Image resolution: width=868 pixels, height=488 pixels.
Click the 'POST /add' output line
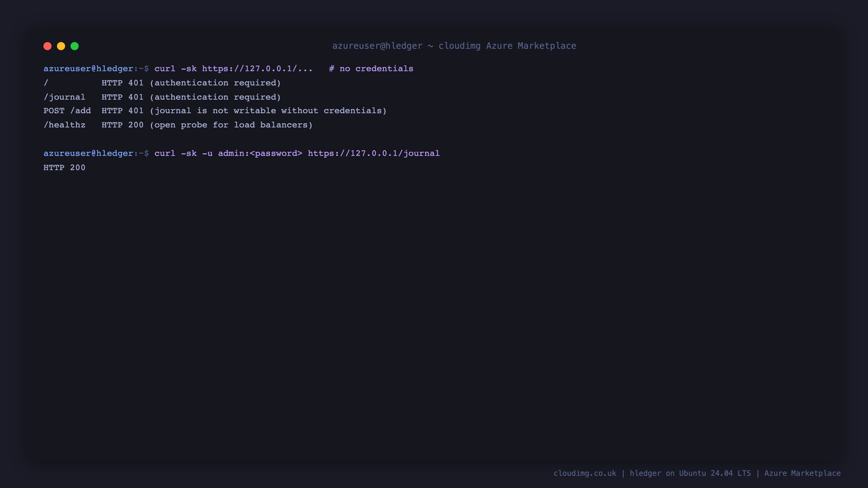[x=215, y=110]
